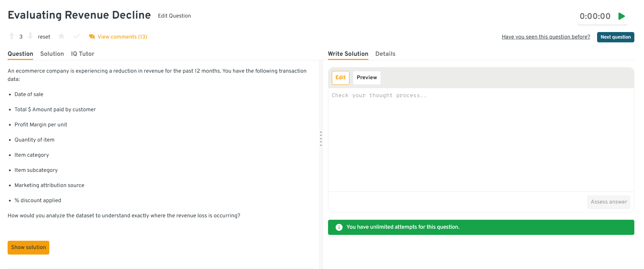Open the Details tab
Viewport: 644px width, 269px height.
[385, 54]
